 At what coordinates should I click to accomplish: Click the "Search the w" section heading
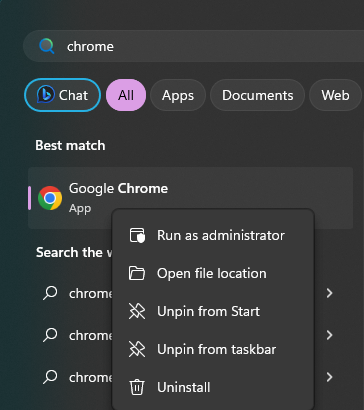coord(74,252)
